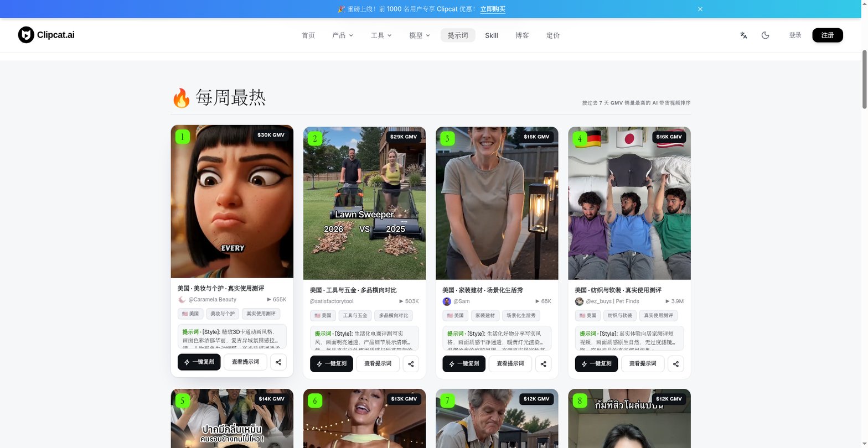Click 一键复刻 on ez_buys card

(597, 364)
